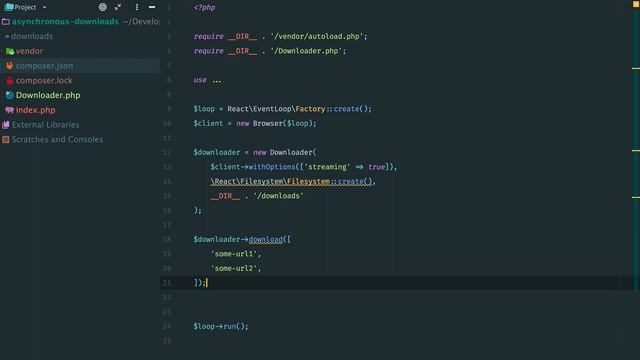Select composer.json file
Image resolution: width=640 pixels, height=360 pixels.
(x=44, y=66)
